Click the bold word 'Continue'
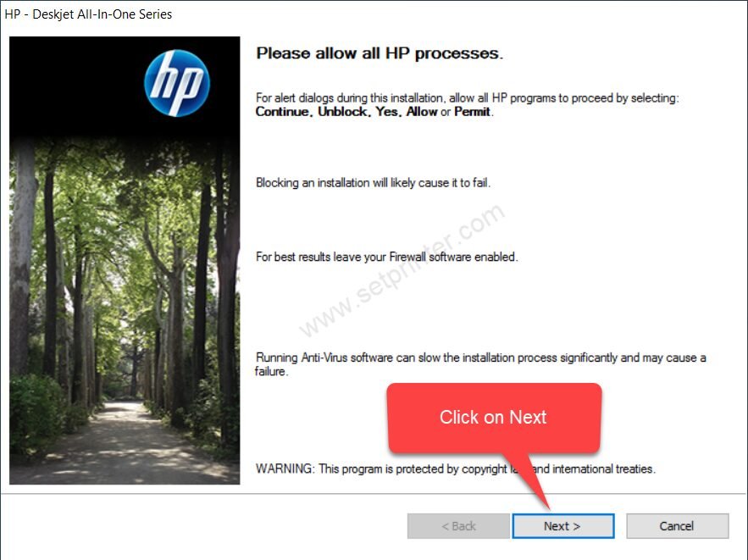The width and height of the screenshot is (748, 560). [283, 112]
